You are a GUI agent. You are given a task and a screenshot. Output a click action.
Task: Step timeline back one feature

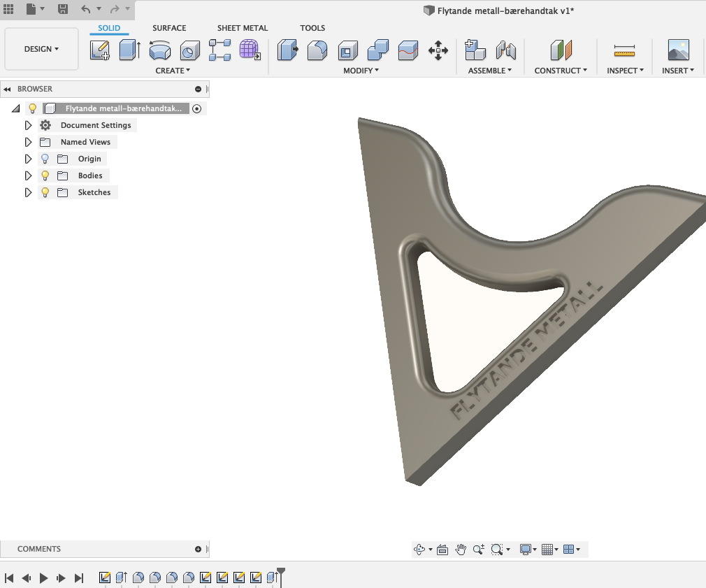pyautogui.click(x=26, y=578)
